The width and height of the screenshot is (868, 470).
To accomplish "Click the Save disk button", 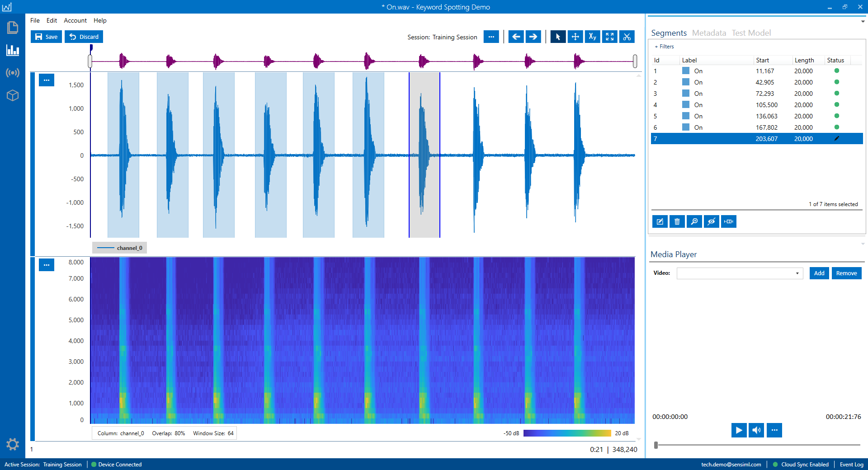I will coord(47,37).
